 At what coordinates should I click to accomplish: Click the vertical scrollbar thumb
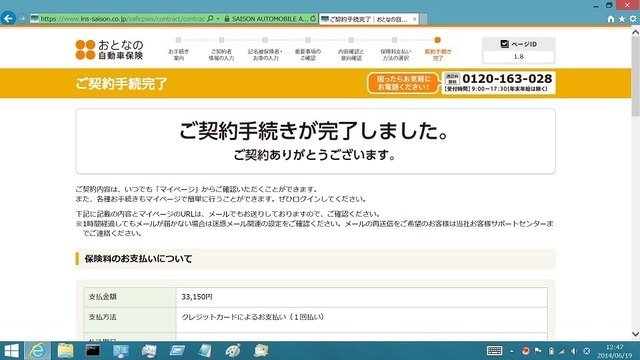tap(635, 77)
